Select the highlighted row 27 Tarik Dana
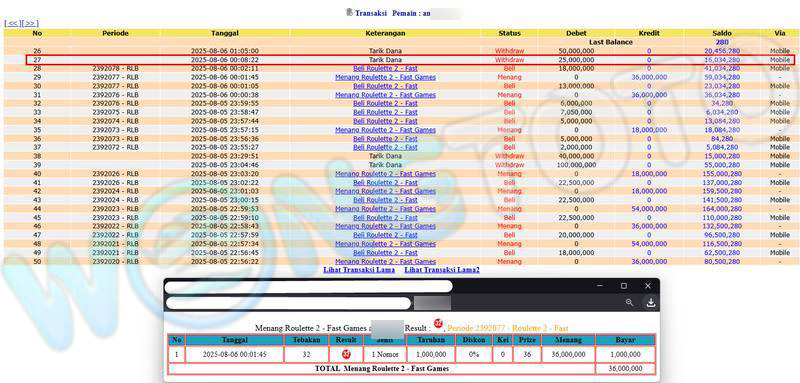Viewport: 800px width, 383px height. (410, 60)
